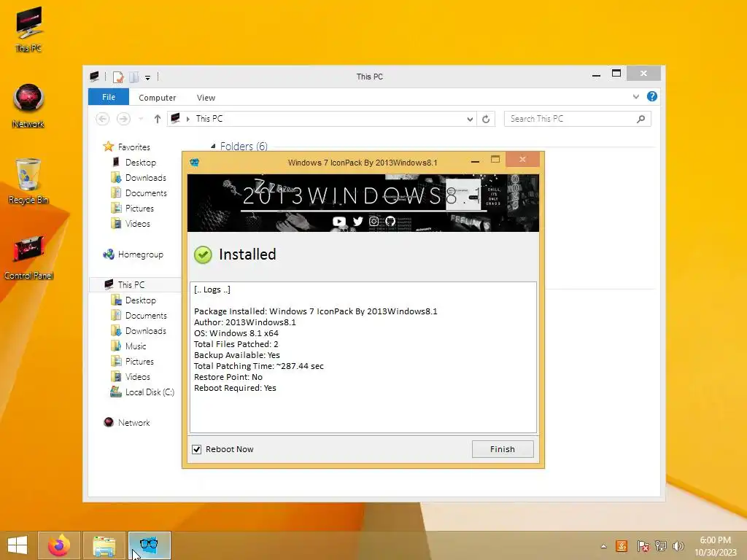This screenshot has width=747, height=560.
Task: Click the Backup Available: Yes log line
Action: coord(237,355)
